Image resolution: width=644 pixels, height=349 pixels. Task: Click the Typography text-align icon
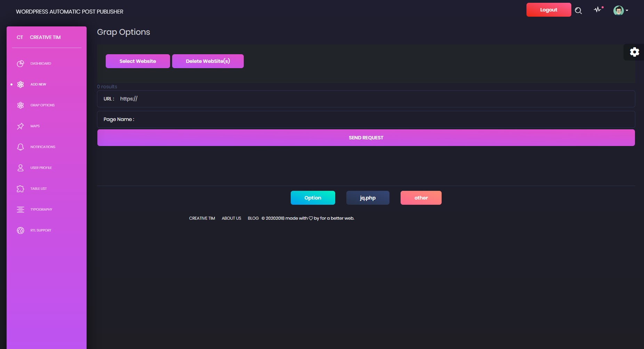point(21,210)
